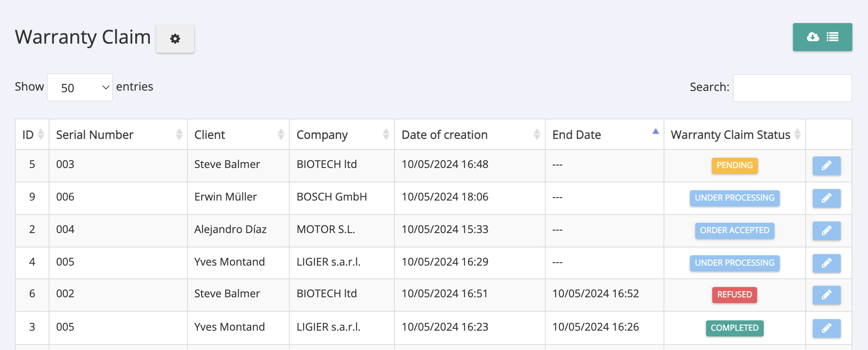This screenshot has height=350, width=868.
Task: Click the red REFUSED status badge
Action: point(734,295)
